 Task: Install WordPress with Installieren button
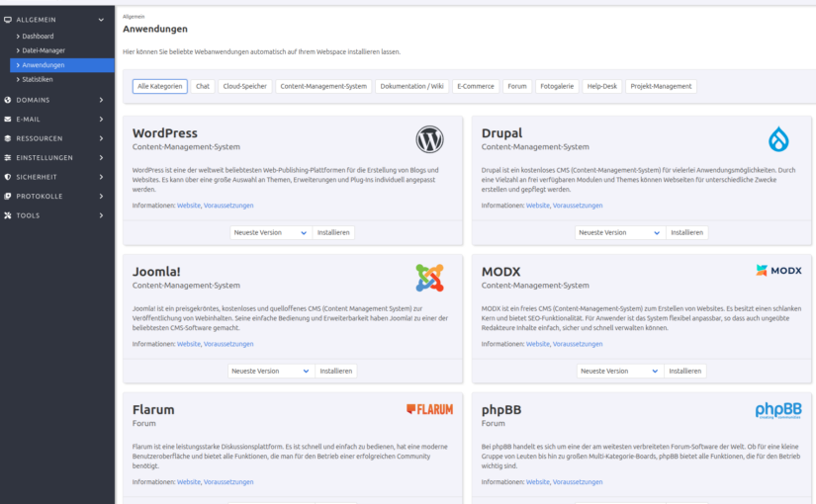[333, 233]
